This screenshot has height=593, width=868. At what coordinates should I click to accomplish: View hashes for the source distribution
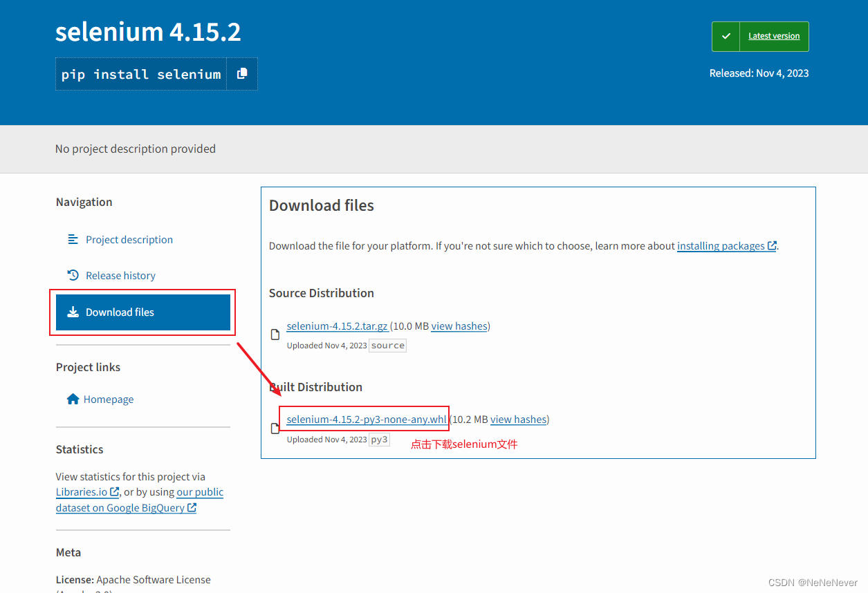[x=459, y=326]
